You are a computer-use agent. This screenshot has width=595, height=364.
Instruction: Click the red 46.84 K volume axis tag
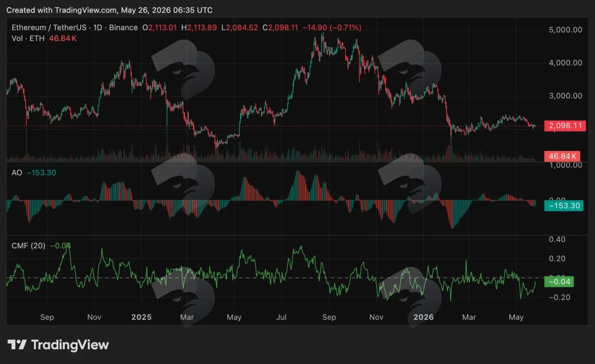pyautogui.click(x=562, y=156)
